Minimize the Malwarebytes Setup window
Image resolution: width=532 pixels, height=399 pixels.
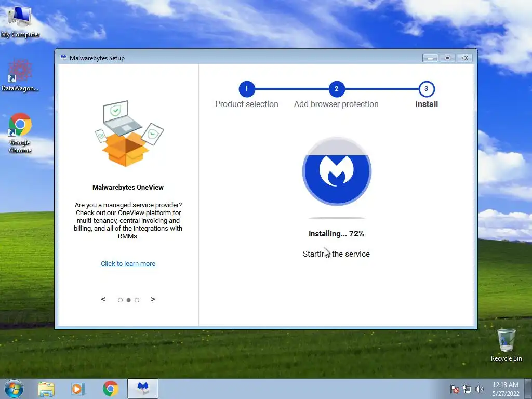[x=430, y=58]
